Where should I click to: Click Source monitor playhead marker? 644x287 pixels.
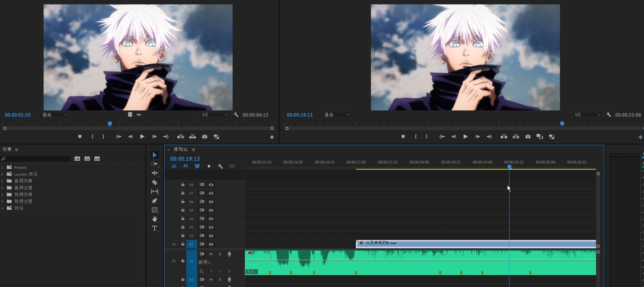(x=110, y=124)
